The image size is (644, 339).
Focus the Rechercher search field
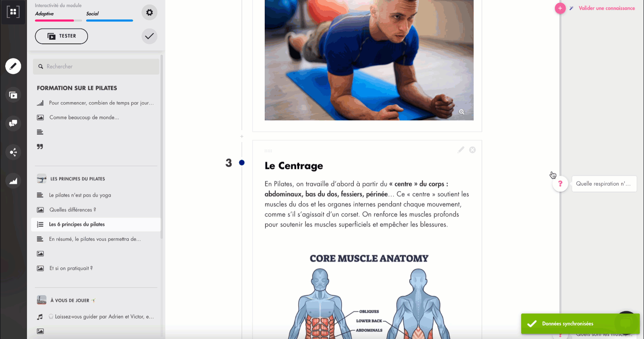point(96,66)
